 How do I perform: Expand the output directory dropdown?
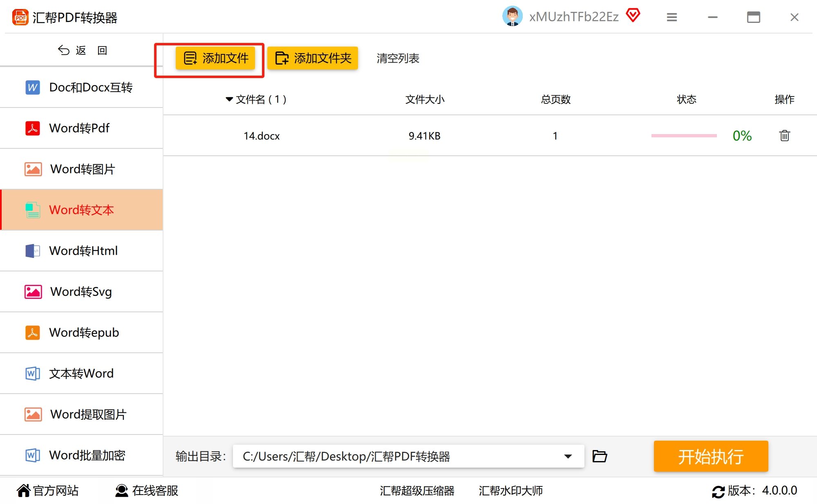568,456
